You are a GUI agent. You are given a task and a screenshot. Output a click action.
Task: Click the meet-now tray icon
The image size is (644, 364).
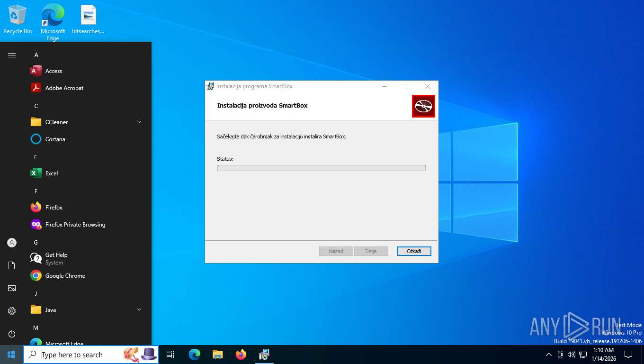coord(560,355)
